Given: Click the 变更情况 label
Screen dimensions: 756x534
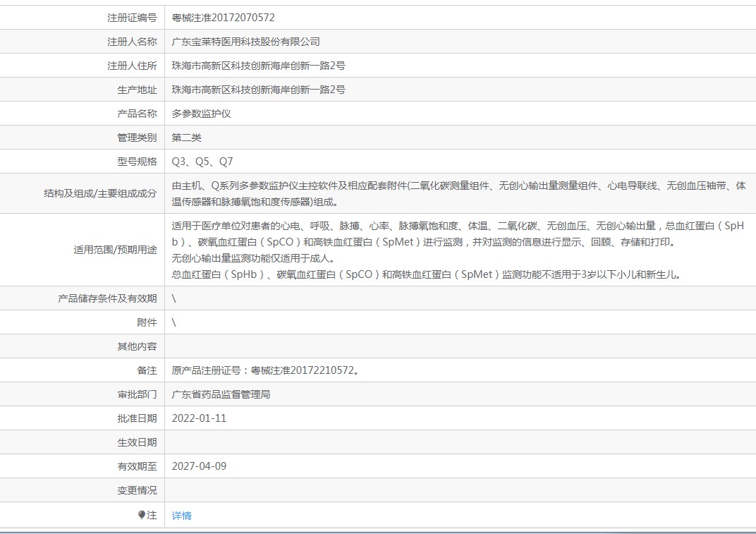Looking at the screenshot, I should 137,490.
